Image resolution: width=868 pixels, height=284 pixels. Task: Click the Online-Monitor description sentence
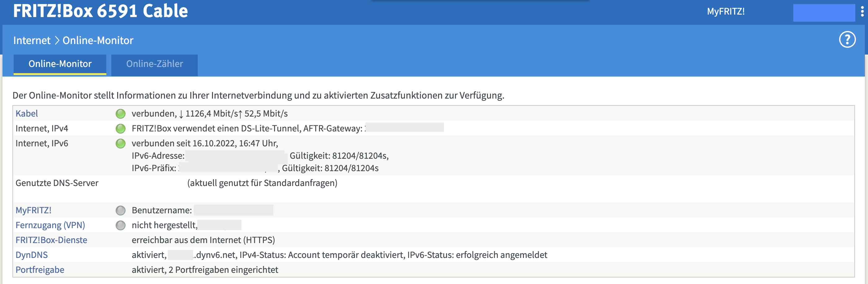point(259,95)
